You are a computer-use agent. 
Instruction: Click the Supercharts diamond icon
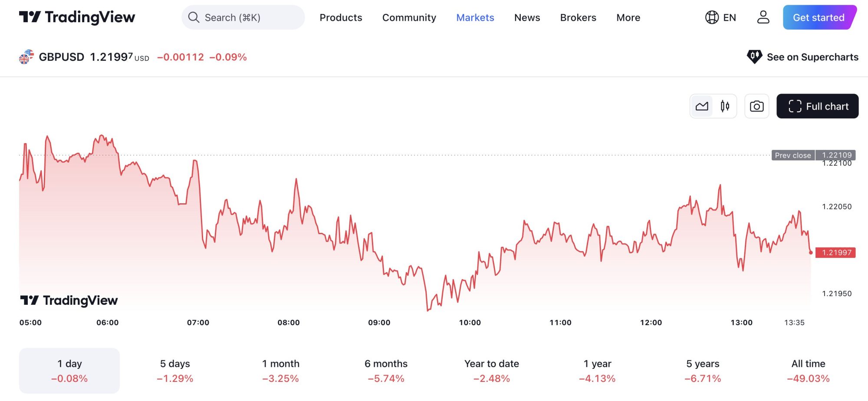click(754, 57)
